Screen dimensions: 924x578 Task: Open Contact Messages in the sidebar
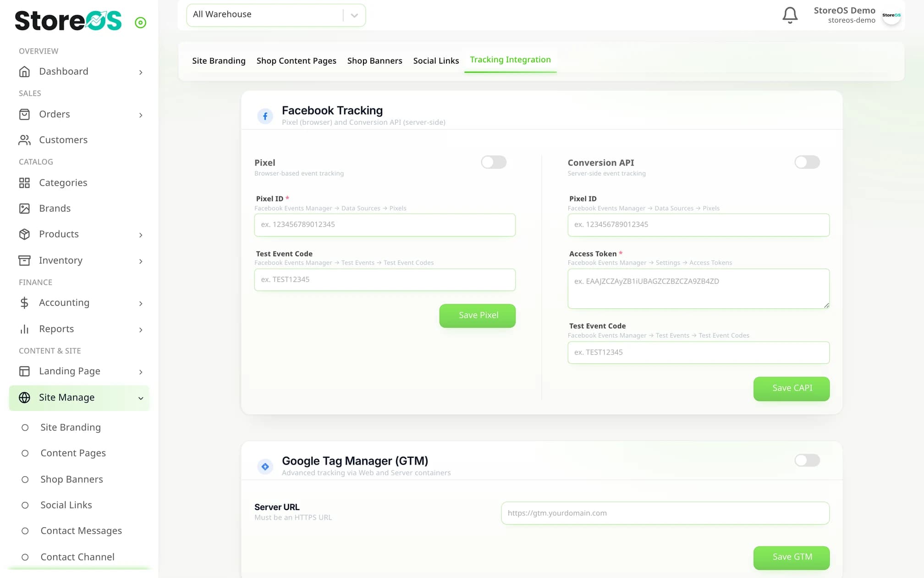pos(81,531)
